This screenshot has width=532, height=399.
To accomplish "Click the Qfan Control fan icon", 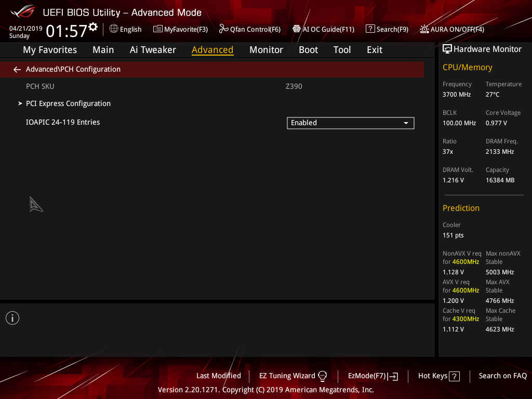I will (223, 29).
